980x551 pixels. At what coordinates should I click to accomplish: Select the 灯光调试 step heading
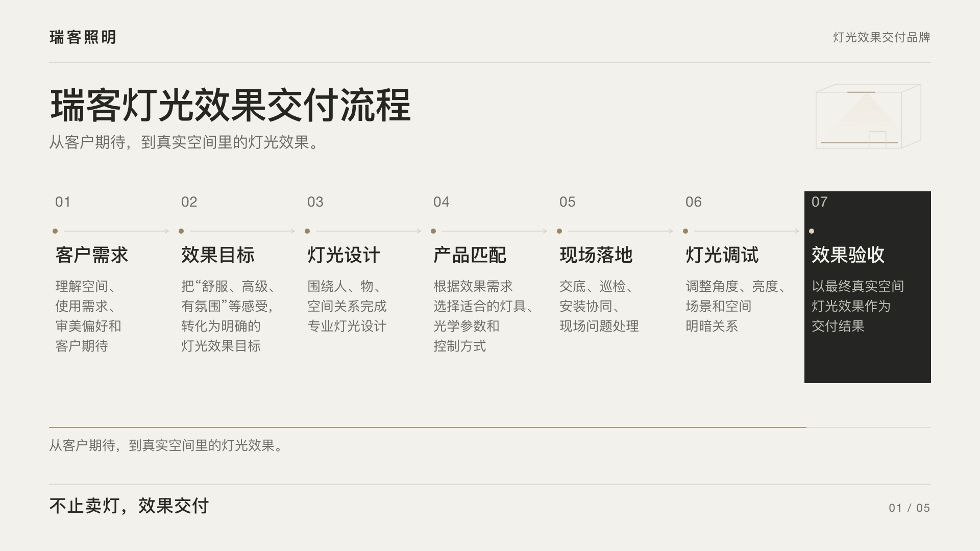pyautogui.click(x=722, y=255)
